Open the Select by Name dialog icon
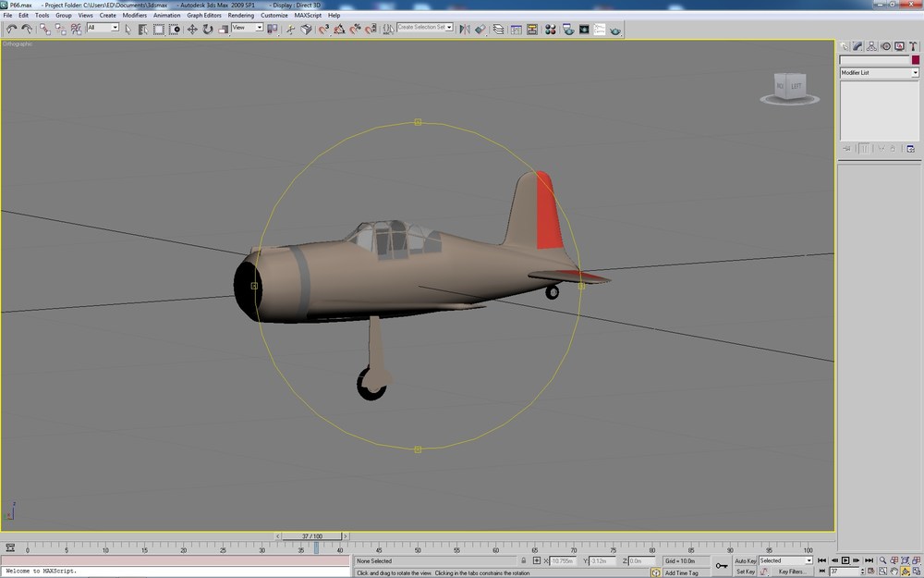The width and height of the screenshot is (924, 578). (x=143, y=29)
